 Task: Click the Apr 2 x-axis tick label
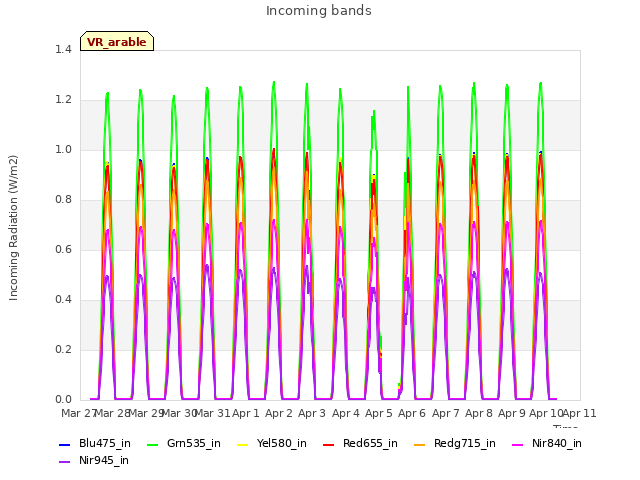[x=279, y=413]
